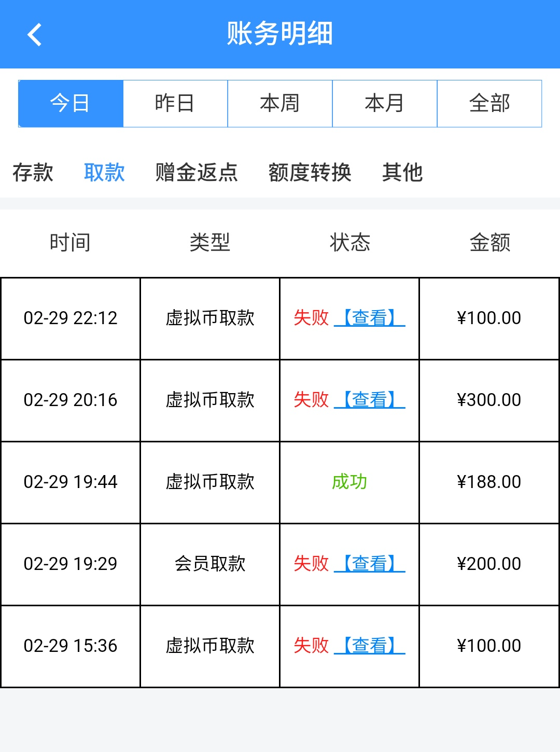560x752 pixels.
Task: Tap the 会员取款 type cell
Action: 210,564
